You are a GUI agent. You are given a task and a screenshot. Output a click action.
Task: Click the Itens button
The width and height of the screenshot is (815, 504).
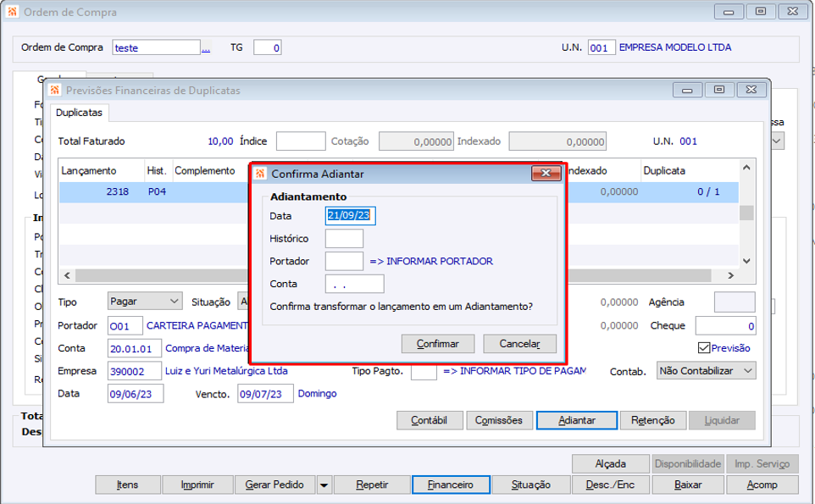(127, 485)
